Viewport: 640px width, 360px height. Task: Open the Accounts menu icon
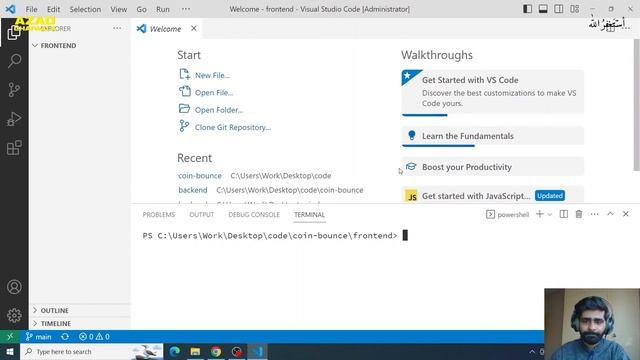14,287
